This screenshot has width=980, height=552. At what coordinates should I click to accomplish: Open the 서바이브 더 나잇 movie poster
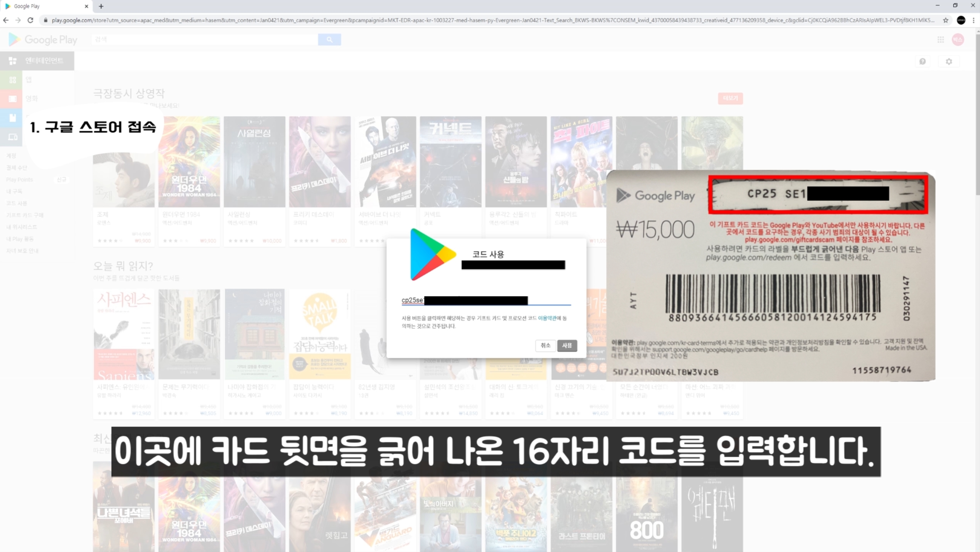tap(385, 161)
